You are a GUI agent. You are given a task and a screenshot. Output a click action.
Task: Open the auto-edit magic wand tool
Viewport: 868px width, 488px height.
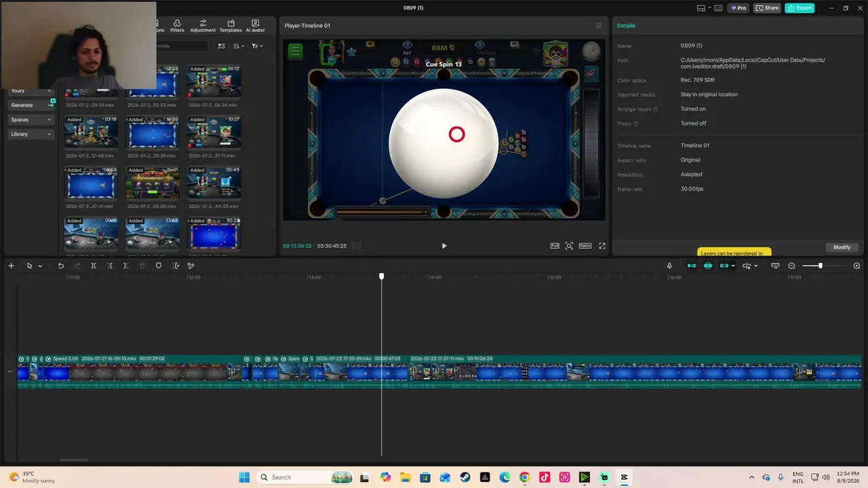191,266
